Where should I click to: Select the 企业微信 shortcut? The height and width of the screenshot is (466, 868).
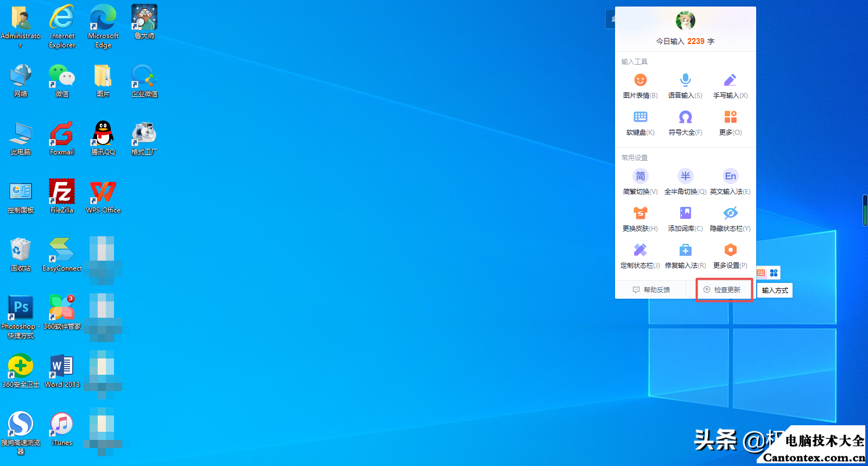(x=144, y=80)
